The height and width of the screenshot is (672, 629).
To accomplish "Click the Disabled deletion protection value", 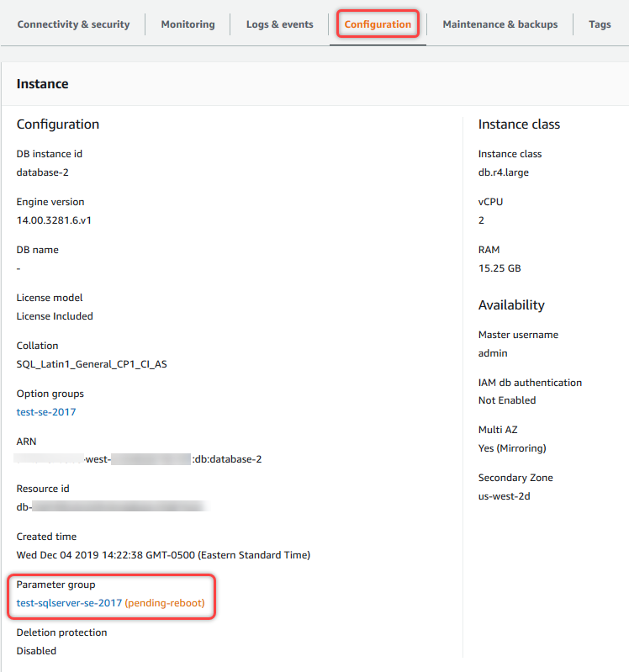I will [x=36, y=651].
